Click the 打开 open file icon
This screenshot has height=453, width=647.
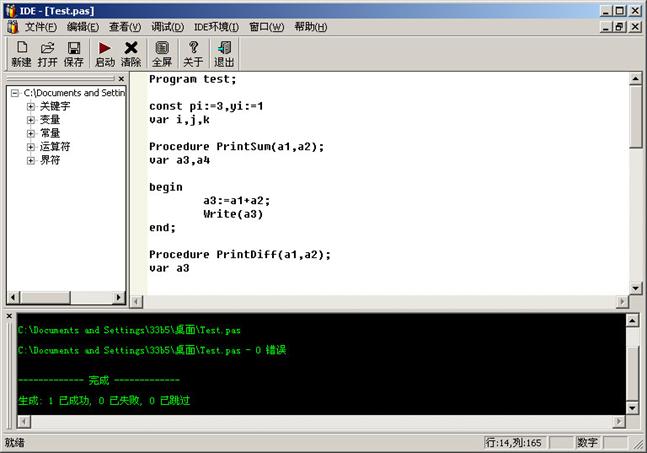coord(47,54)
